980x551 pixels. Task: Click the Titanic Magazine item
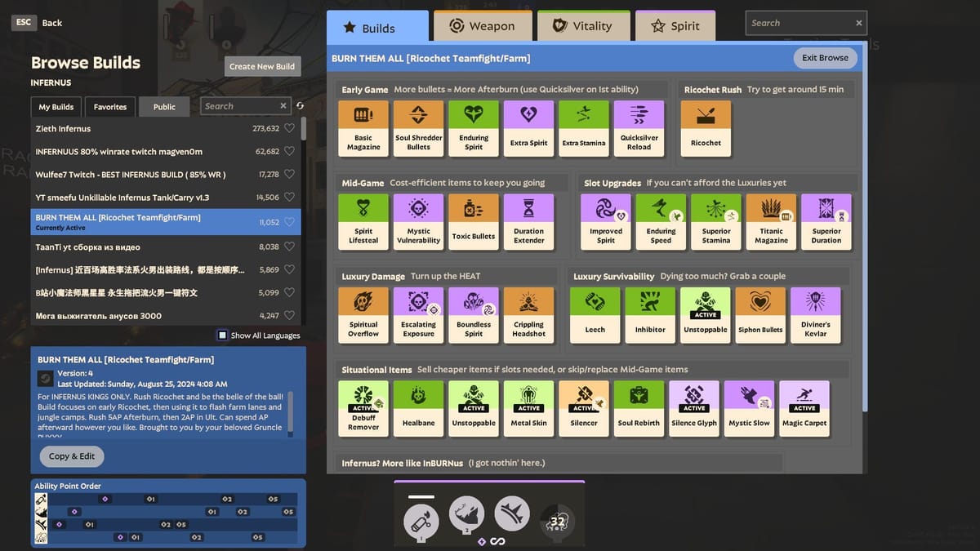tap(771, 220)
